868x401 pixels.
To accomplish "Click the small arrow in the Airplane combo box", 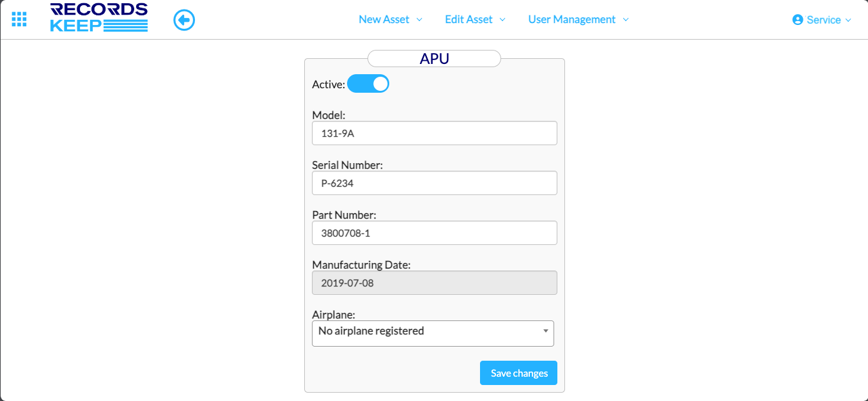I will click(x=545, y=331).
